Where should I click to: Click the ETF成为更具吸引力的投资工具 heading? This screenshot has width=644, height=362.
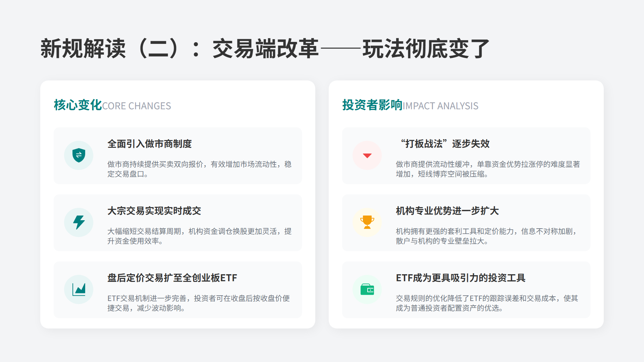(461, 278)
